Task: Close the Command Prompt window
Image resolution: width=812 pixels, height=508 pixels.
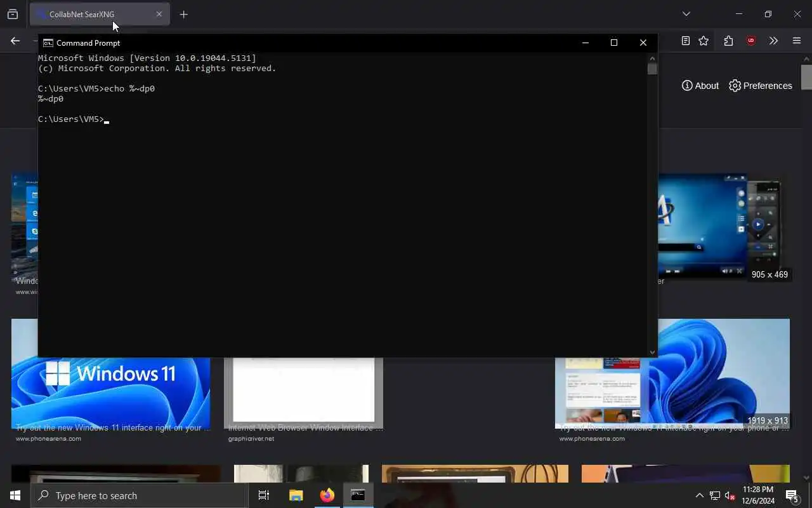Action: pyautogui.click(x=643, y=43)
